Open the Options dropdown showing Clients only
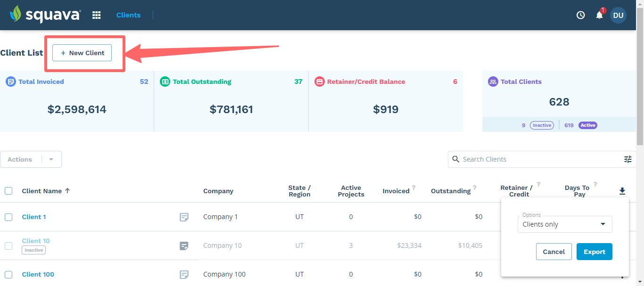Viewport: 644px width, 286px height. (x=565, y=224)
